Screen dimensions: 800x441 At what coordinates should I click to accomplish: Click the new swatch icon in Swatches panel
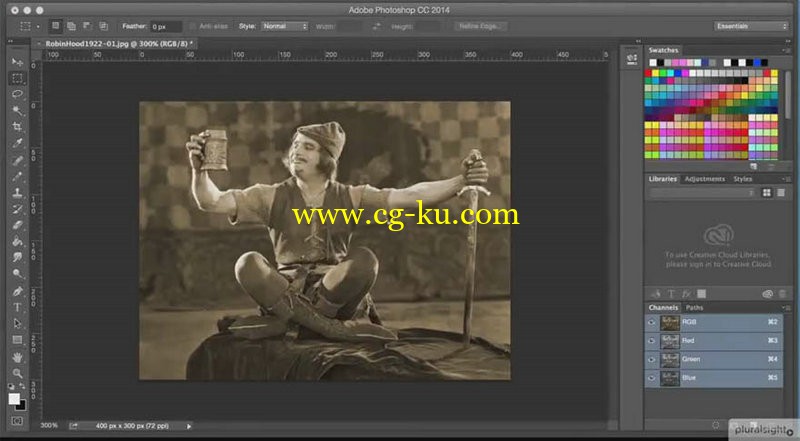tap(754, 166)
